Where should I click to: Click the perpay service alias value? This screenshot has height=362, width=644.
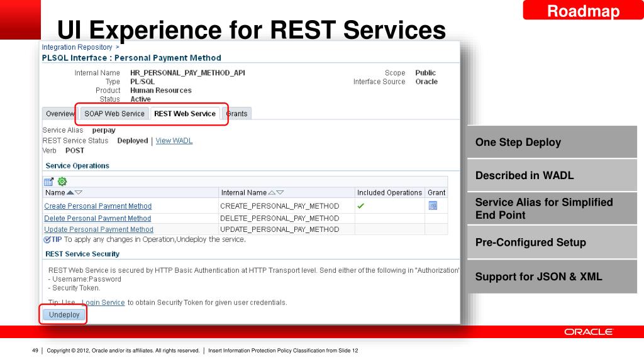(104, 130)
